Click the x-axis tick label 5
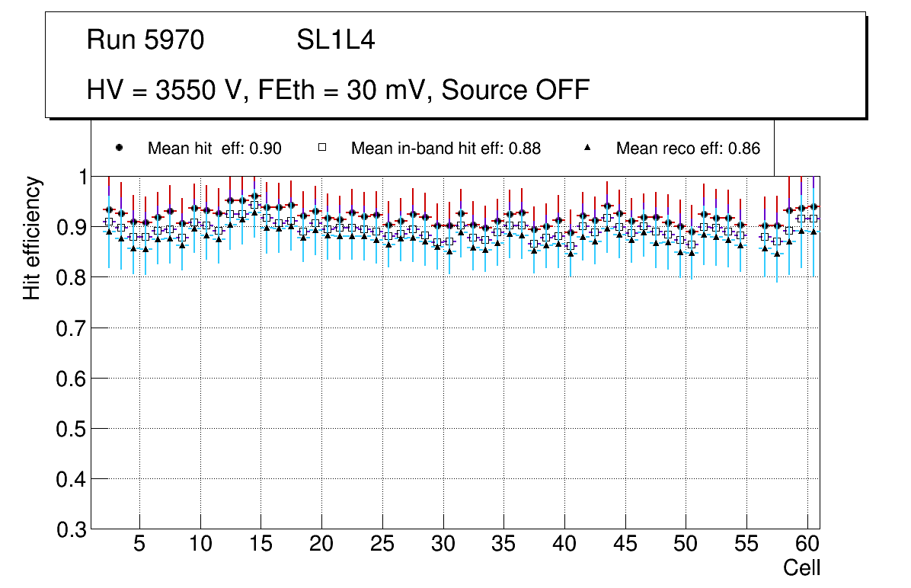 pyautogui.click(x=139, y=545)
